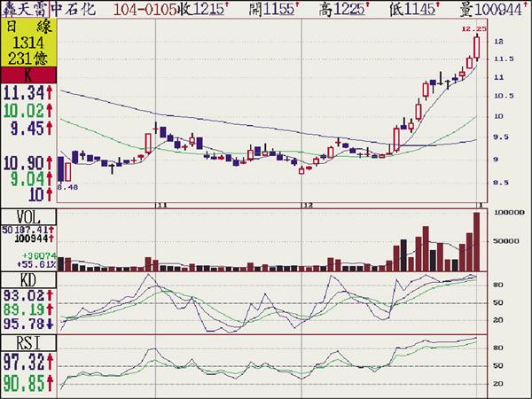Click the KD value 89.19

[24, 309]
